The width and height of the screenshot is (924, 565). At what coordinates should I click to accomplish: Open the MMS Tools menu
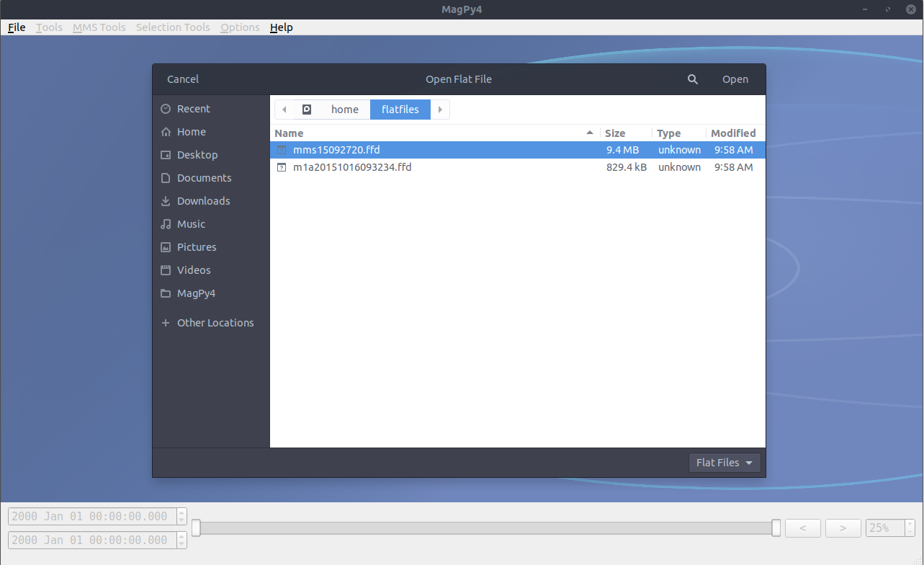click(99, 27)
